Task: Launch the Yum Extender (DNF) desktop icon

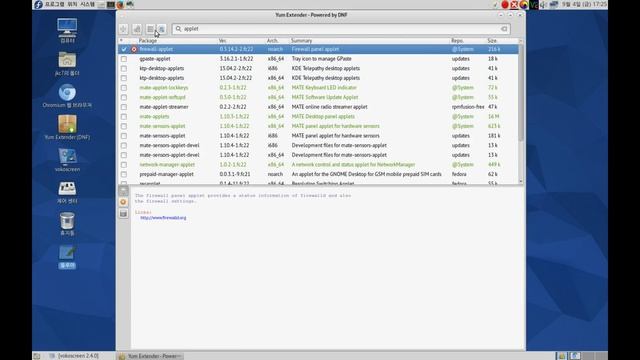Action: (x=67, y=128)
